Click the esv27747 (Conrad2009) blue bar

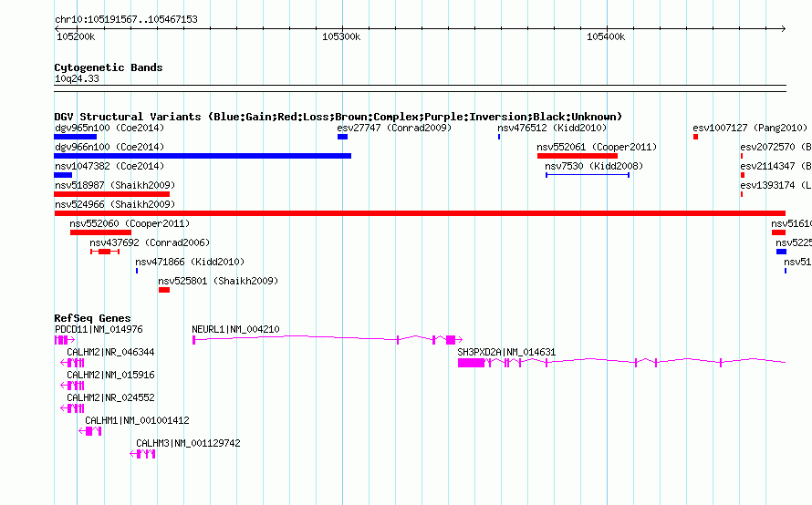(x=342, y=137)
